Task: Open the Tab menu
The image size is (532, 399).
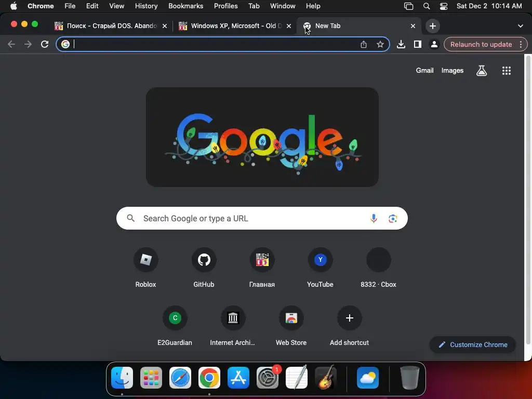Action: coord(254,6)
